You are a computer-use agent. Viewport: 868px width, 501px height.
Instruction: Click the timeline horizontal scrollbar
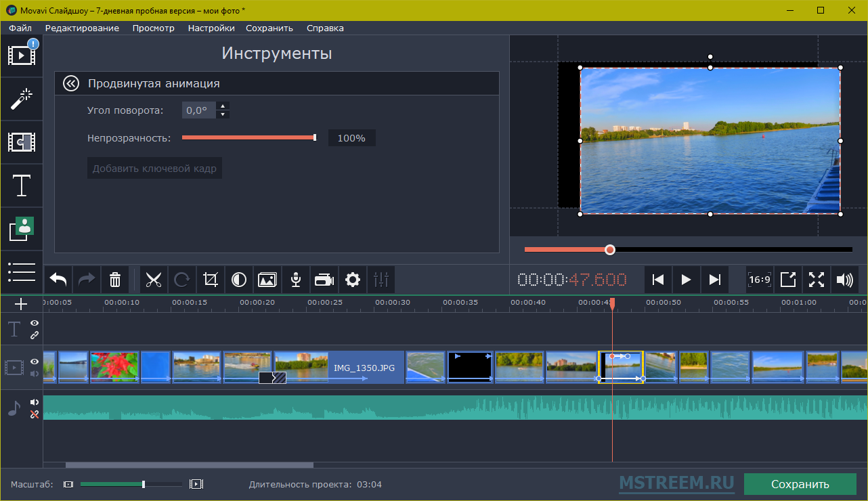click(x=190, y=465)
